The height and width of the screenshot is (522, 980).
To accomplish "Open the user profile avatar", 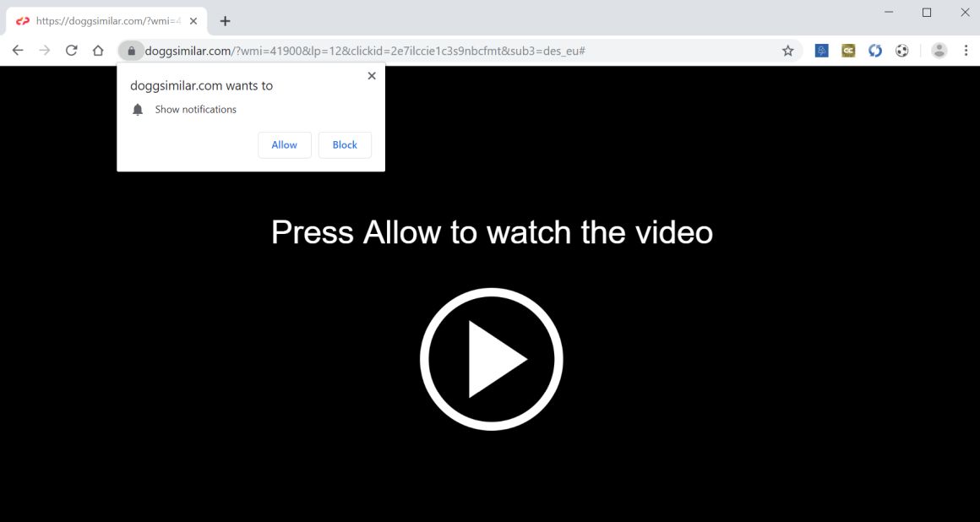I will (939, 51).
